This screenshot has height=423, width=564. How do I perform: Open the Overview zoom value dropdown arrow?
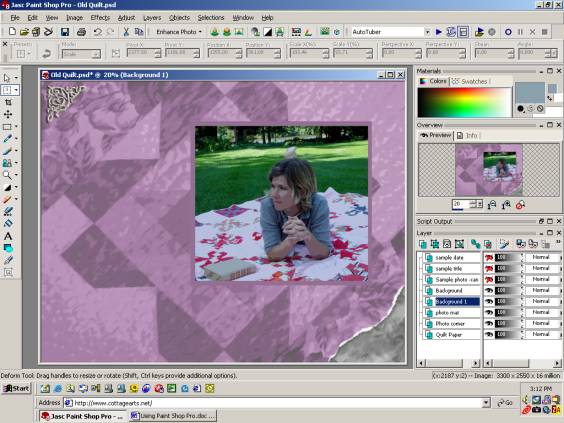pyautogui.click(x=479, y=204)
